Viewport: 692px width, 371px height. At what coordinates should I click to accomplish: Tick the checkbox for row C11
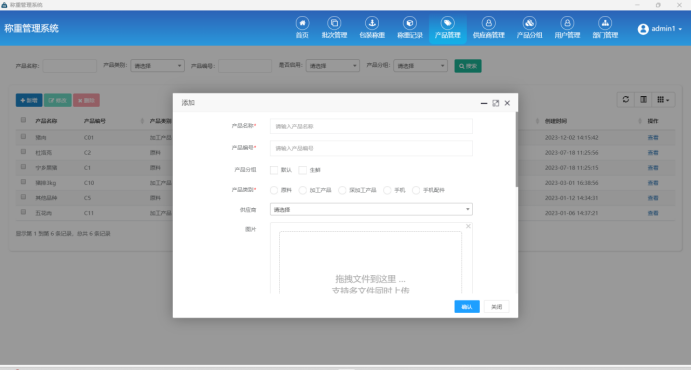click(x=23, y=212)
